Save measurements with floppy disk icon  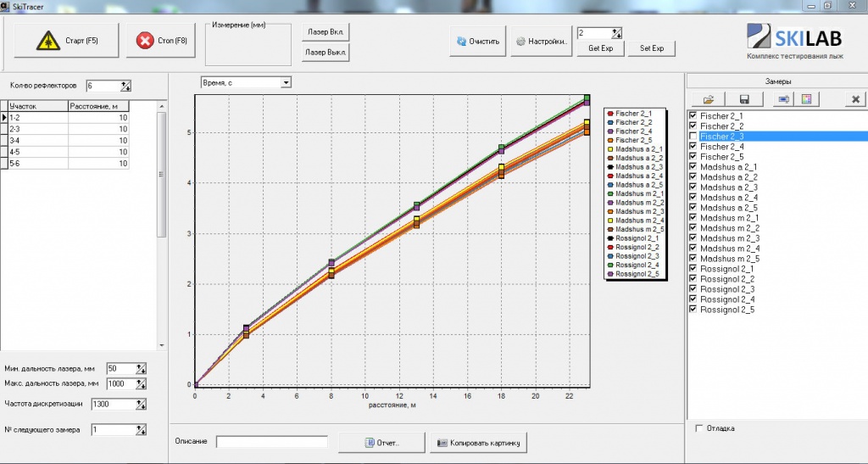point(744,99)
